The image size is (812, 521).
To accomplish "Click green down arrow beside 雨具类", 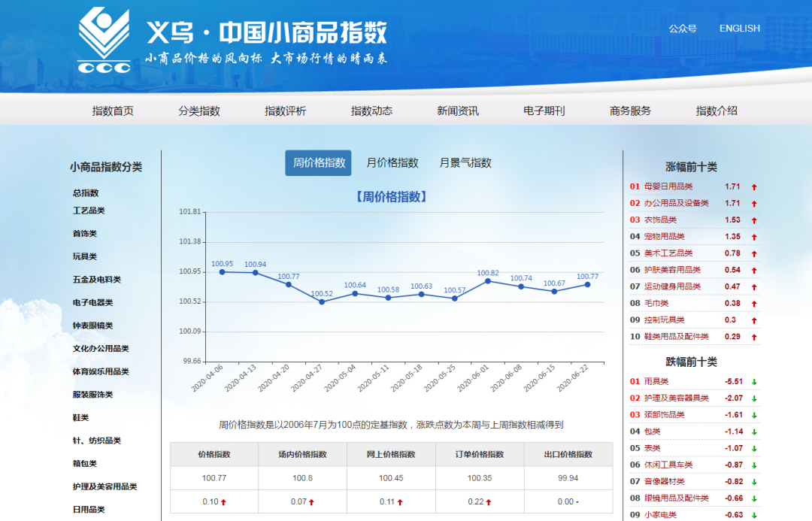I will [x=754, y=382].
